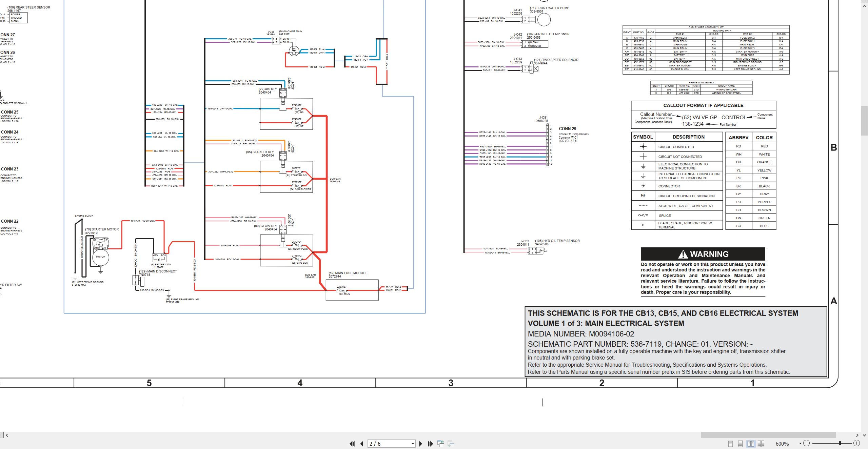Screen dimensions: 868x449
Task: Click the 600% zoom value
Action: [782, 444]
